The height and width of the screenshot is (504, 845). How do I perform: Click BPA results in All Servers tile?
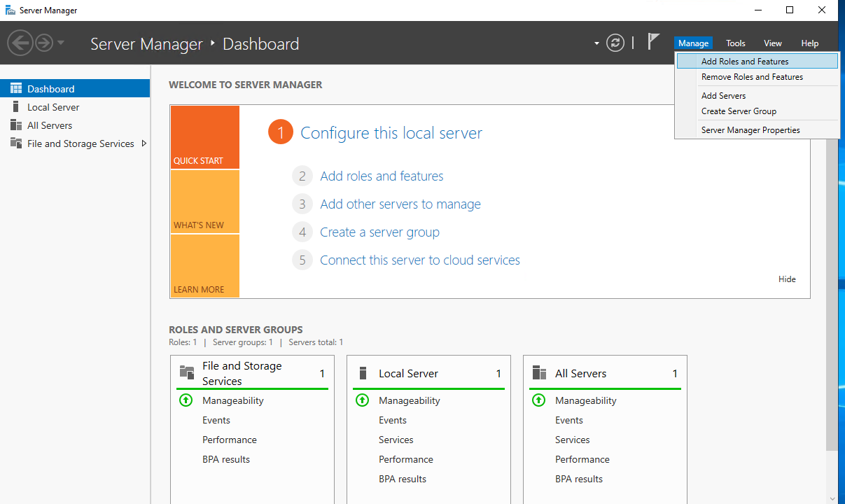tap(579, 479)
